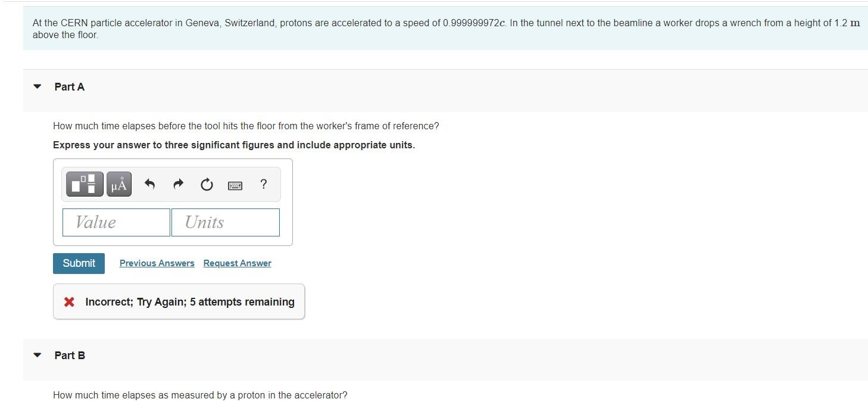The width and height of the screenshot is (868, 405).
Task: Open the keyboard shortcuts icon
Action: pos(235,185)
